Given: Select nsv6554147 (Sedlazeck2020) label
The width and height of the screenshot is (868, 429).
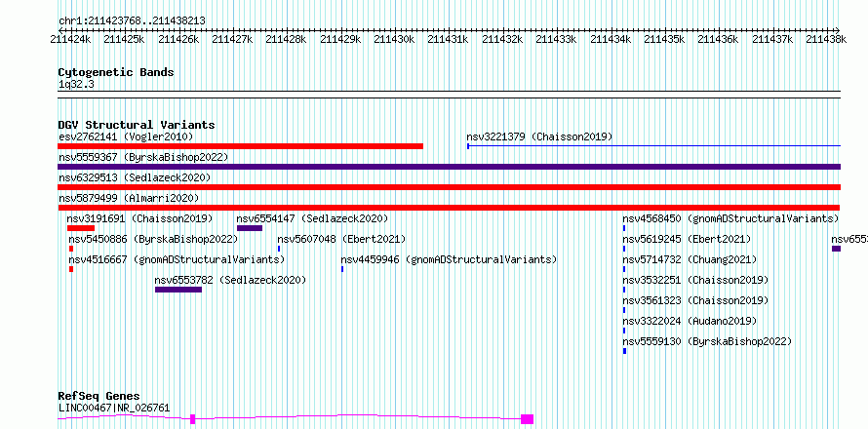Looking at the screenshot, I should 312,218.
